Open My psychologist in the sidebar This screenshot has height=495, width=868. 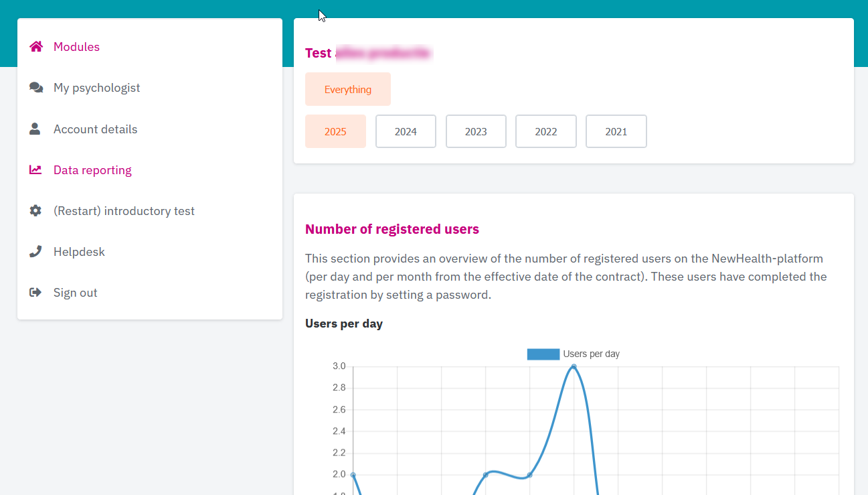[97, 88]
